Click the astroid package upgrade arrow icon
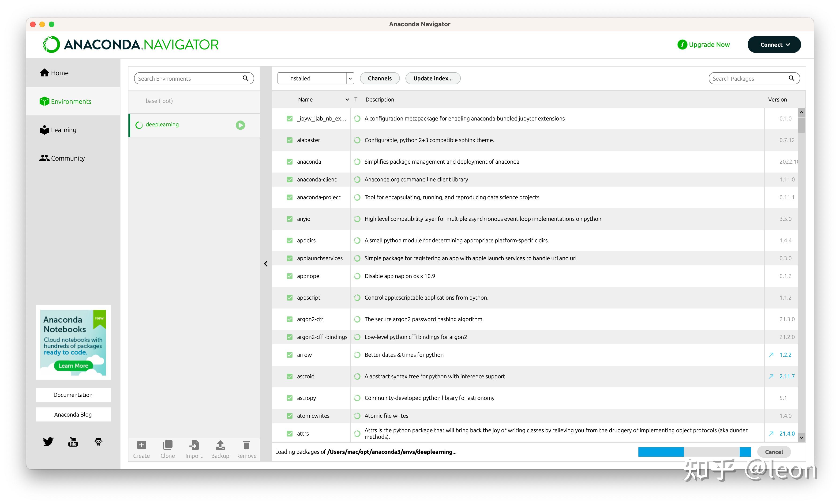This screenshot has width=840, height=504. [x=771, y=376]
